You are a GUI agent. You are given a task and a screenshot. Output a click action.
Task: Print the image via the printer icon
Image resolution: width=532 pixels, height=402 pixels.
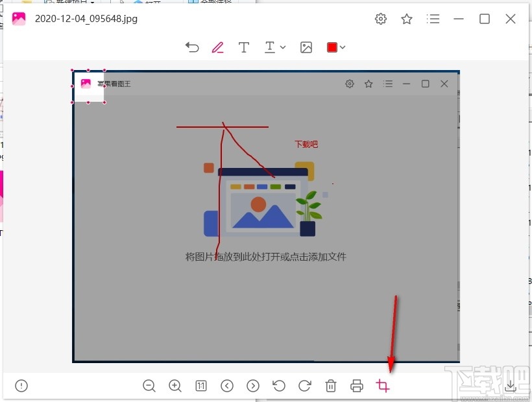[x=357, y=386]
